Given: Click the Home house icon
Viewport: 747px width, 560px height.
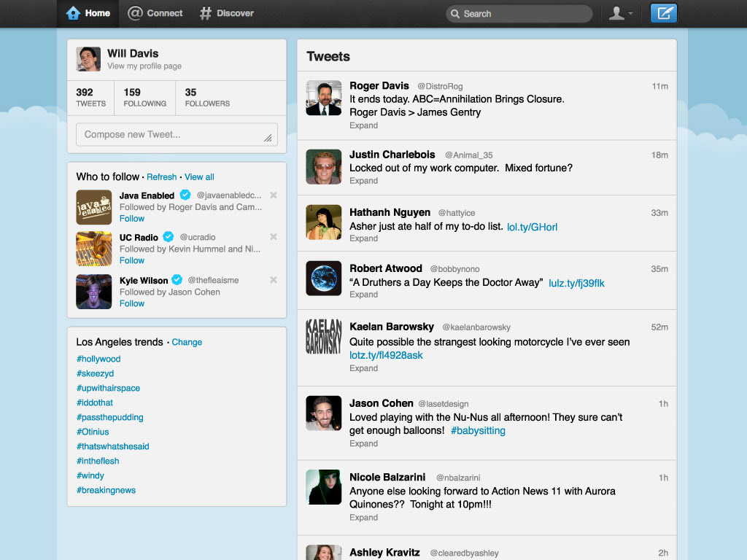Looking at the screenshot, I should pos(73,13).
